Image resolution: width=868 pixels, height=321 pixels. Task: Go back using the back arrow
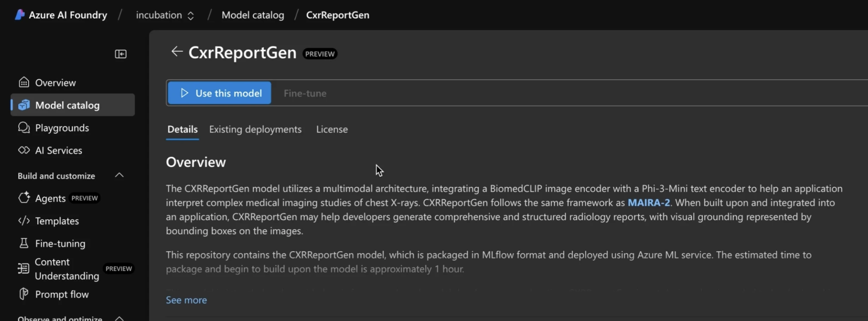click(x=176, y=52)
